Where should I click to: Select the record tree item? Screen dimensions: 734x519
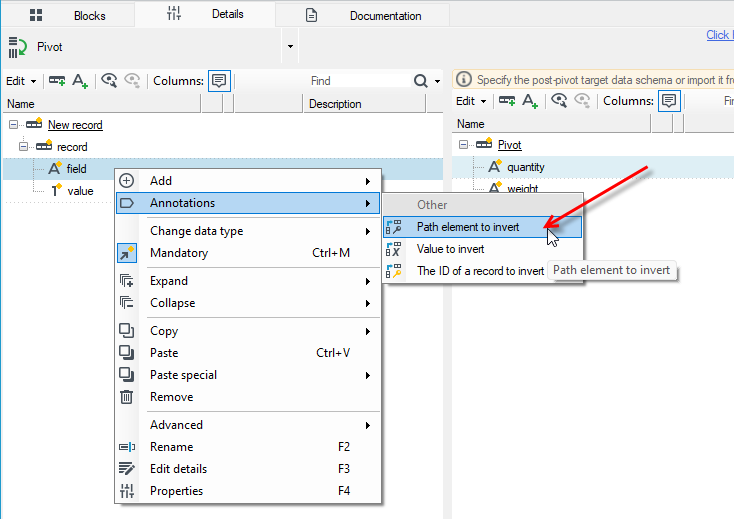(72, 147)
